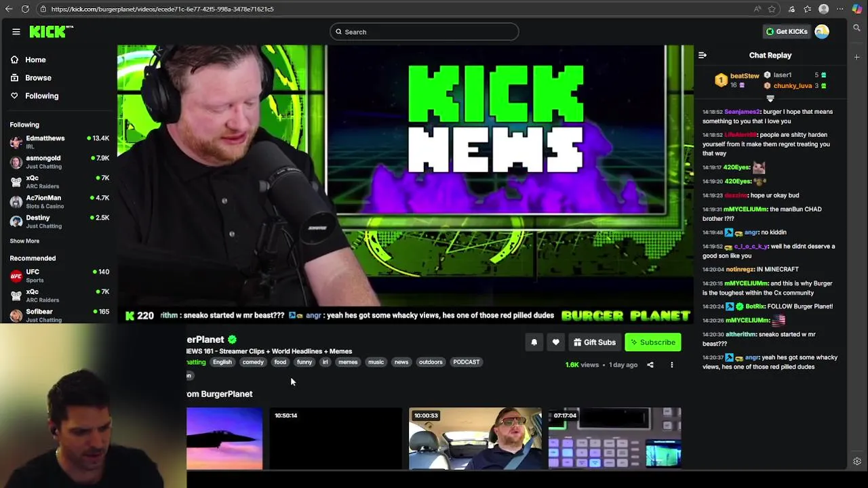Select the music tag
The height and width of the screenshot is (488, 868).
tap(376, 362)
